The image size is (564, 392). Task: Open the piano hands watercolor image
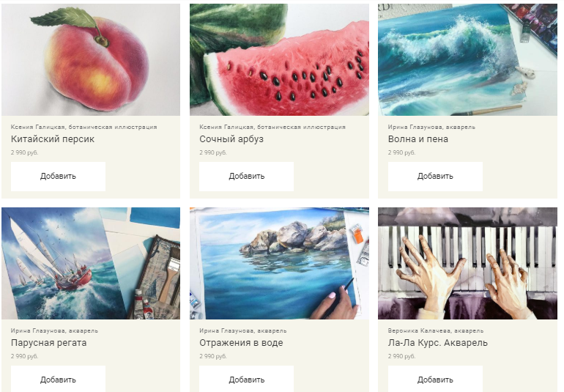467,264
